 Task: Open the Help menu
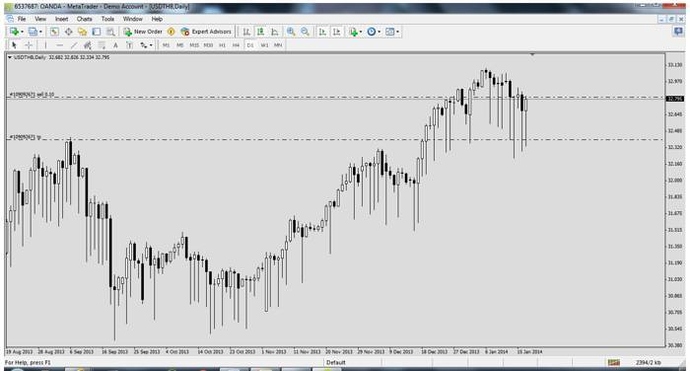157,19
